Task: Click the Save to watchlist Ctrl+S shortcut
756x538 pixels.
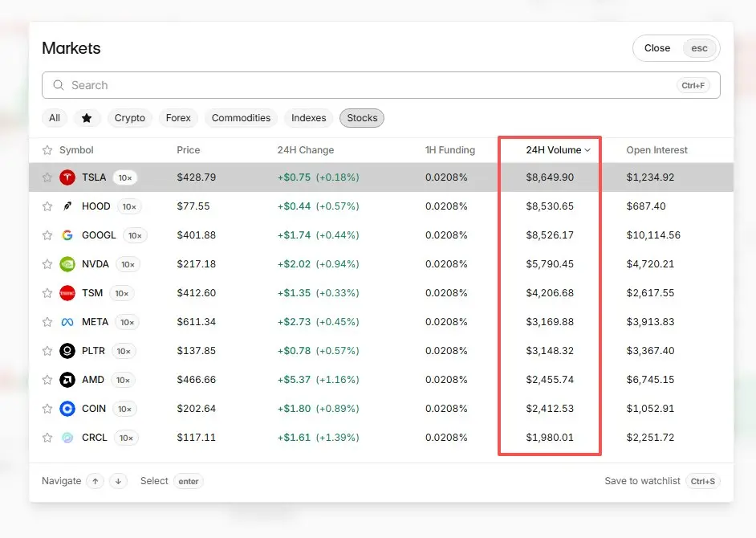Action: pos(702,481)
